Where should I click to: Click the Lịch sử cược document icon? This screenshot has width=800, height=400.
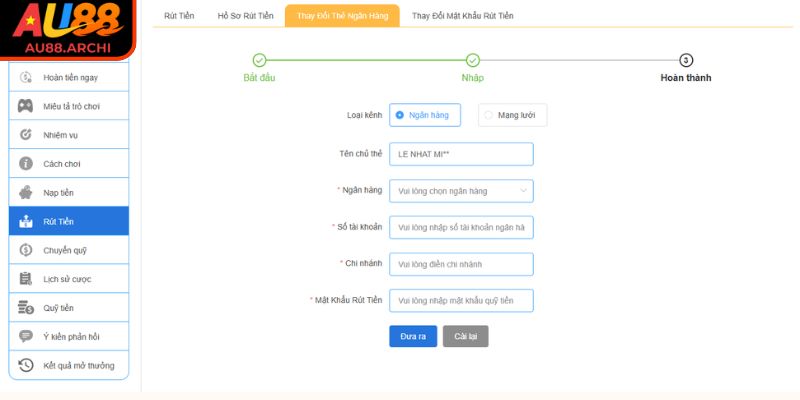tap(26, 279)
